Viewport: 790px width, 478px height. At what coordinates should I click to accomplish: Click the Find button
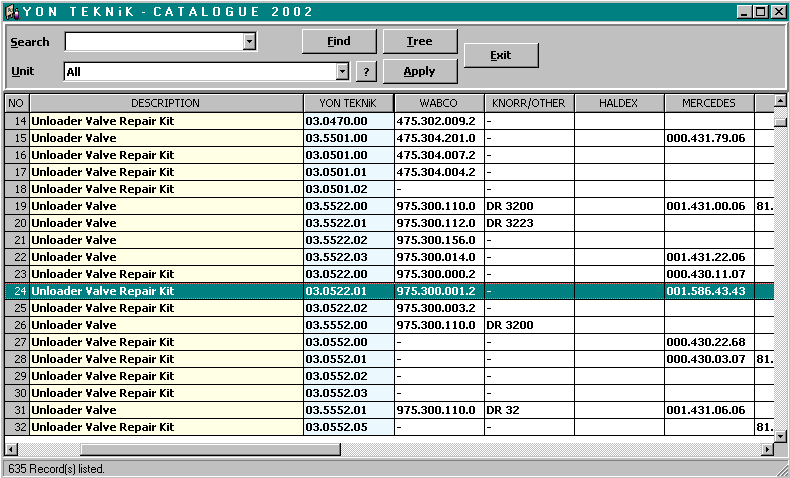[x=339, y=41]
